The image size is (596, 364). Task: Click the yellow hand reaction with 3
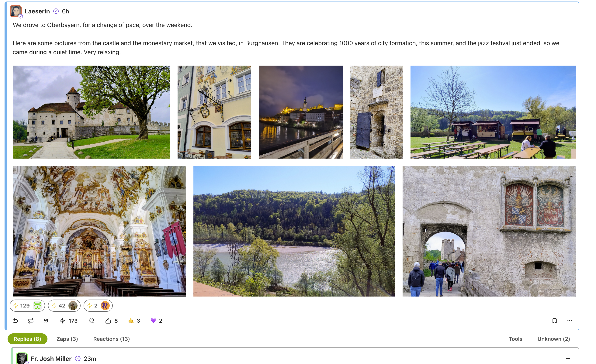pyautogui.click(x=134, y=321)
